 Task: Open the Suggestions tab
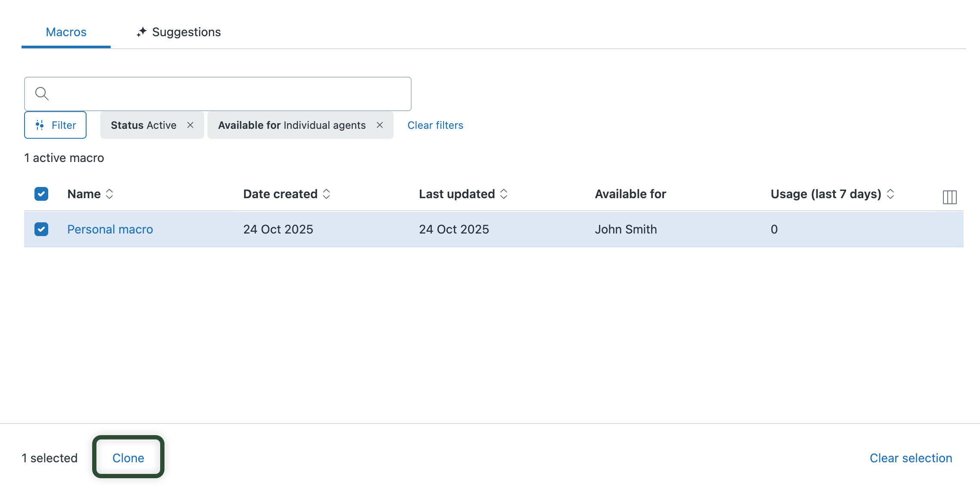[x=186, y=32]
